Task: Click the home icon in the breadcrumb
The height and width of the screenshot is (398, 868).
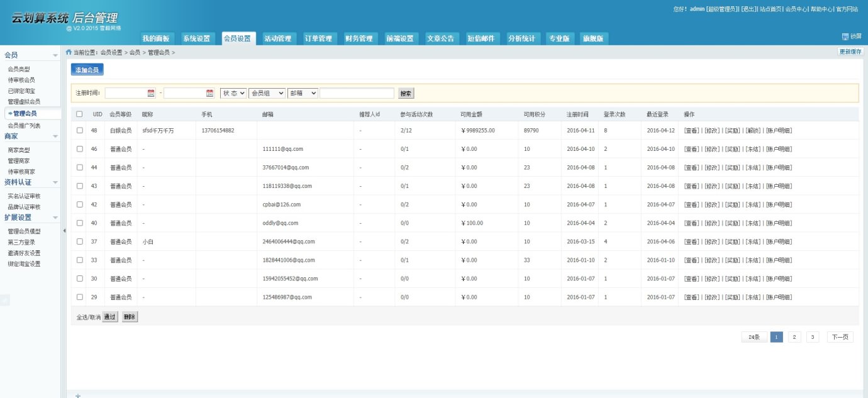Action: point(69,52)
